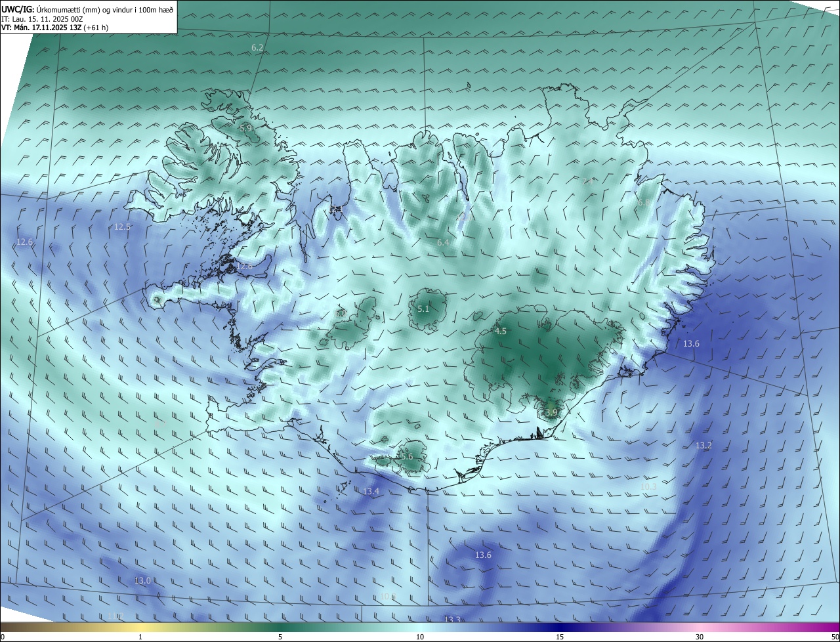Select the 6.4 value in north Iceland
The image size is (840, 642).
pos(443,243)
